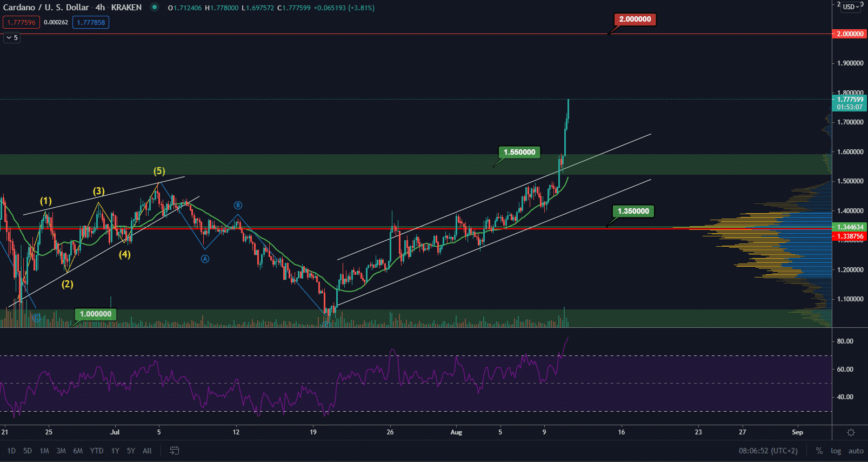The width and height of the screenshot is (868, 462).
Task: Switch to the 3M date range
Action: click(61, 451)
